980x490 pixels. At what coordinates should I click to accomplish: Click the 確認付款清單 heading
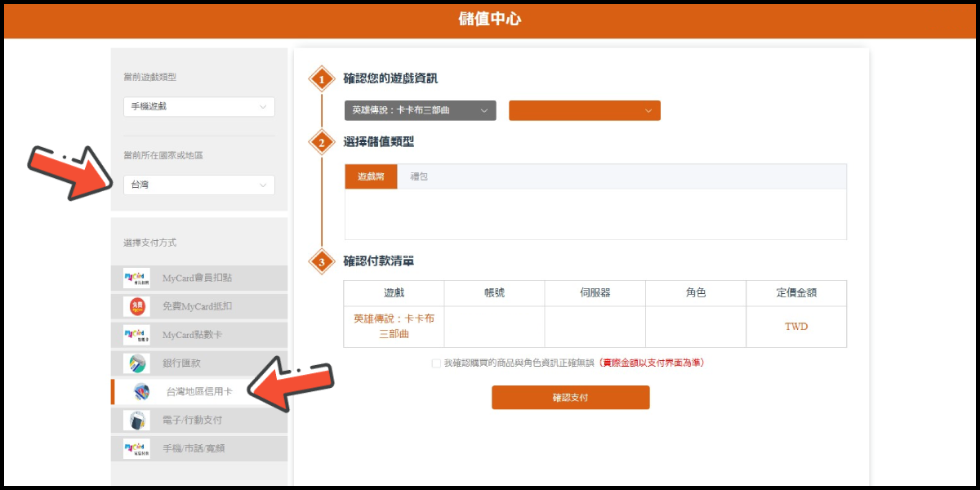pos(379,261)
